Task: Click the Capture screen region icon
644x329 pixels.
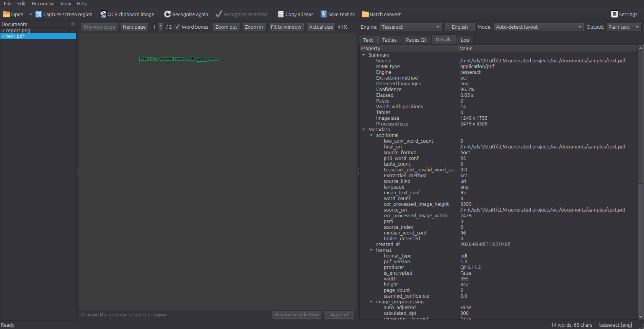Action: (38, 14)
